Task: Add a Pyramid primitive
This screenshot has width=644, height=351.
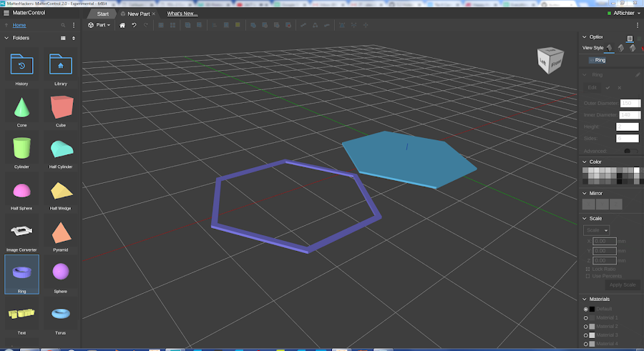Action: [61, 233]
